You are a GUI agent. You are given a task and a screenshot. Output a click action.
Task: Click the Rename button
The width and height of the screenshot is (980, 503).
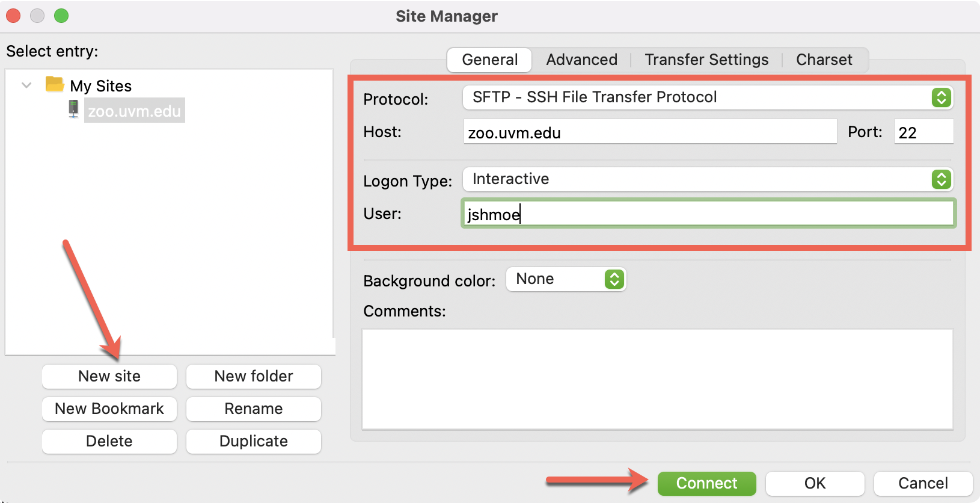(x=254, y=409)
